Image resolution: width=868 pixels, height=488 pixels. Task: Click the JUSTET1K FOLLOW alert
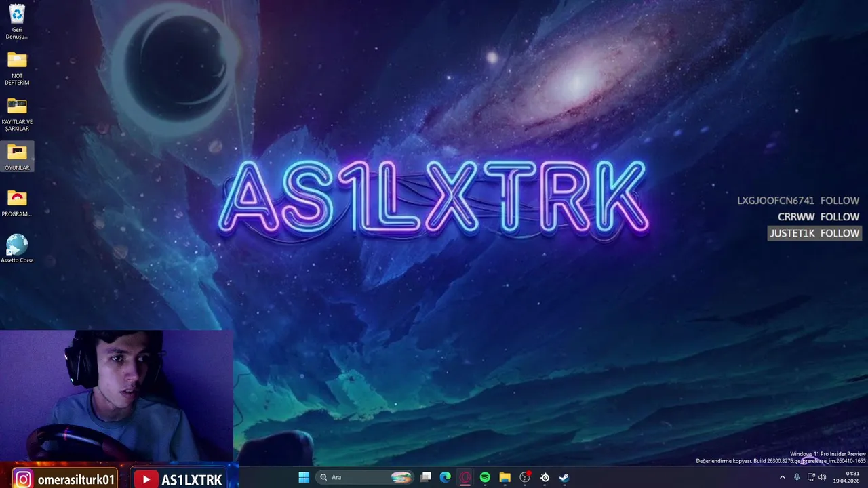tap(814, 233)
